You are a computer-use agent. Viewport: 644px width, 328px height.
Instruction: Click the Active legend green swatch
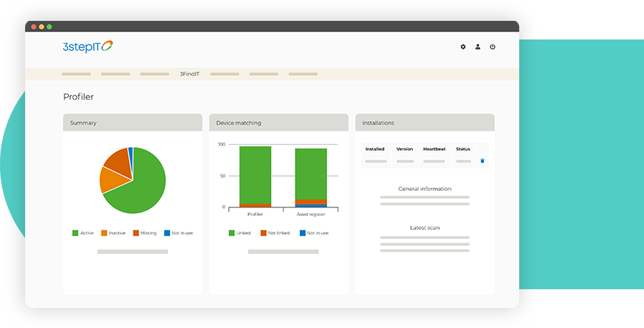click(75, 233)
